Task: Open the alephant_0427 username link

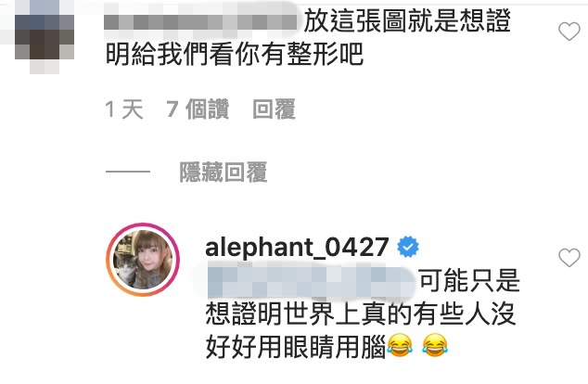Action: (x=297, y=247)
